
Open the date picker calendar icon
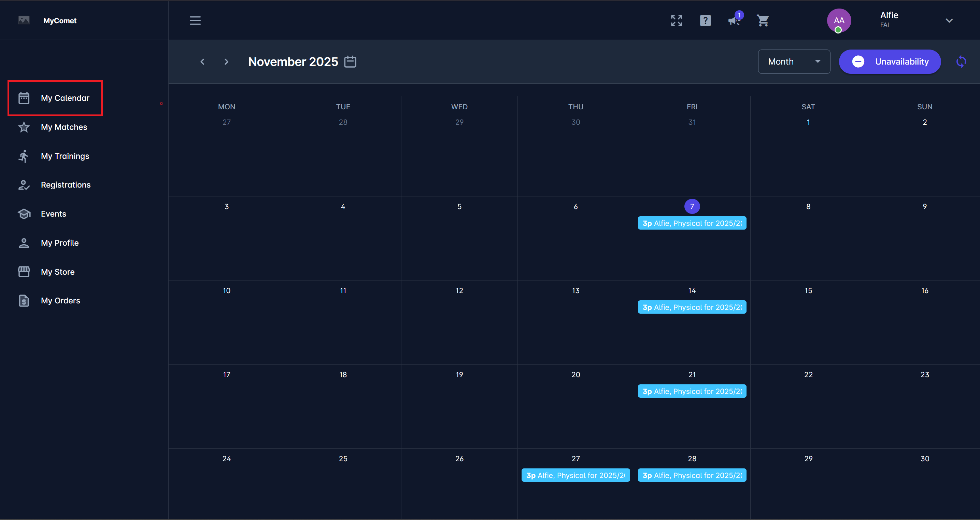[350, 61]
